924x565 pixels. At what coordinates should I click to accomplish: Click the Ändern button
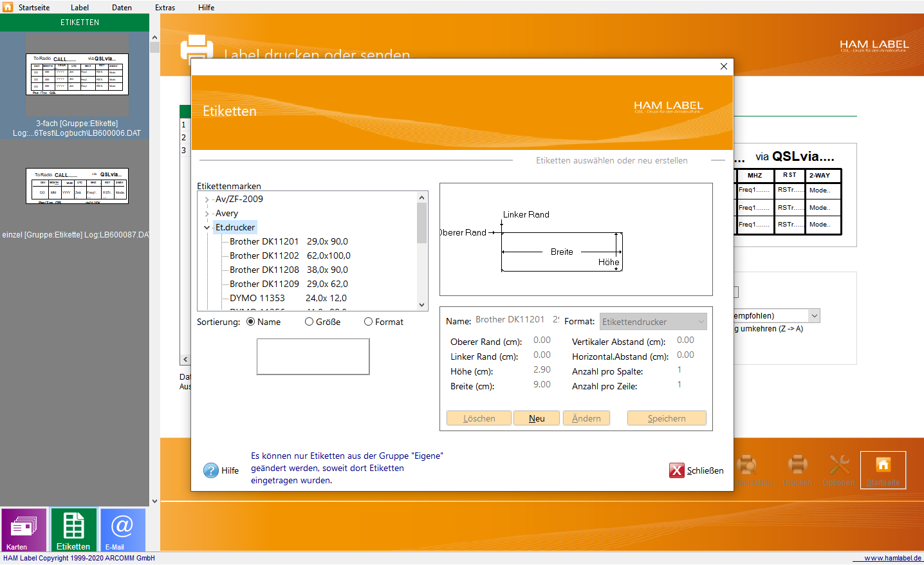(586, 418)
